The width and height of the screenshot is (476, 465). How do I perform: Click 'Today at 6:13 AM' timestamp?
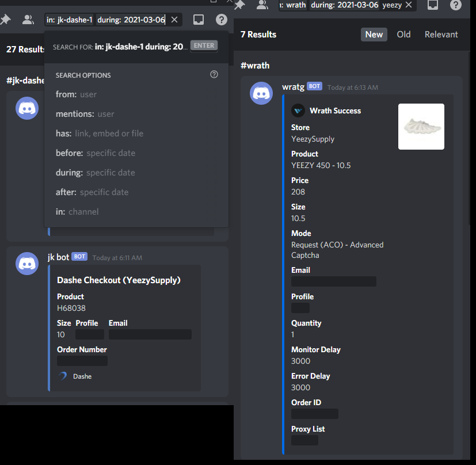tap(352, 87)
